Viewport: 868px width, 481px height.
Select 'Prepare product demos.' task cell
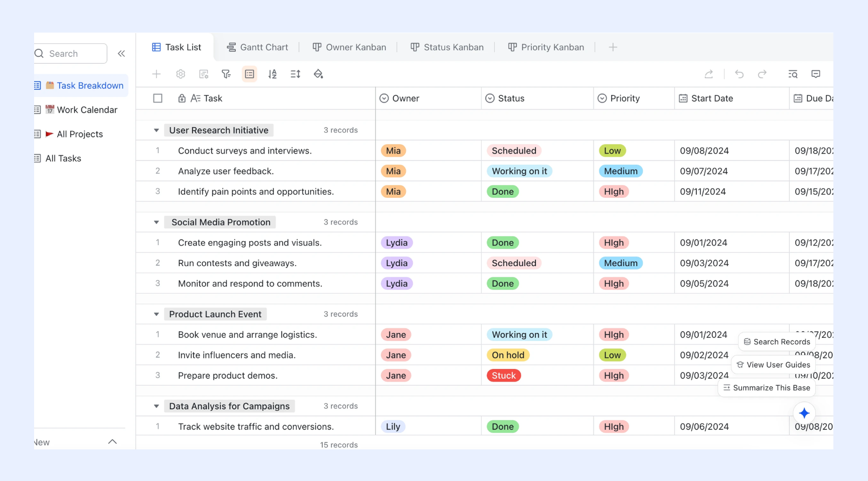[x=228, y=376]
